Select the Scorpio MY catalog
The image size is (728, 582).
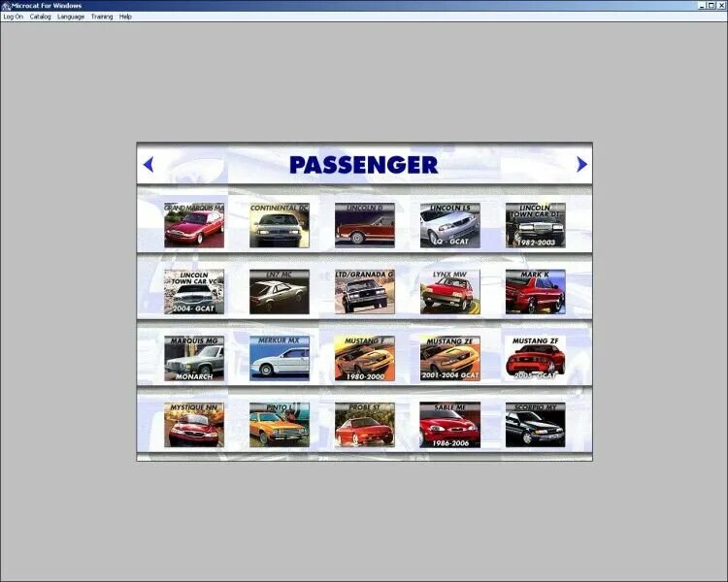pos(535,425)
